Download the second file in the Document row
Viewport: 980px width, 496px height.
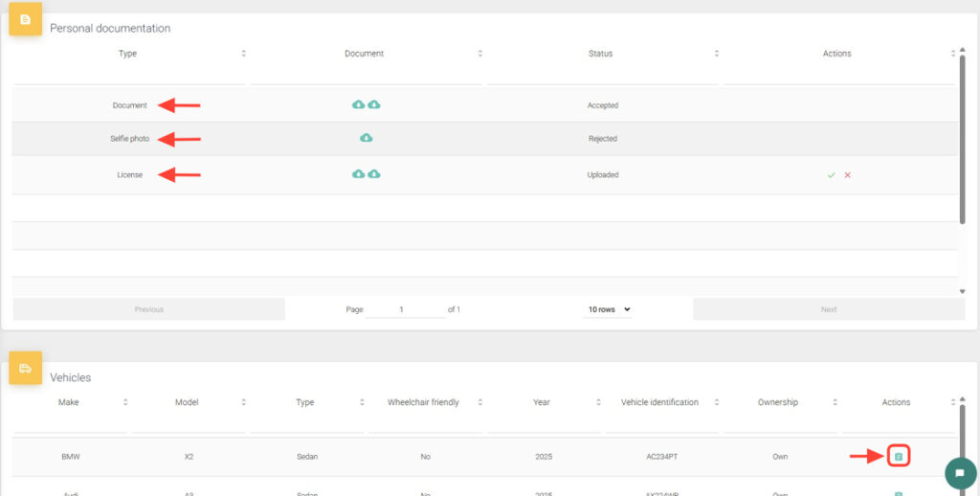[374, 104]
